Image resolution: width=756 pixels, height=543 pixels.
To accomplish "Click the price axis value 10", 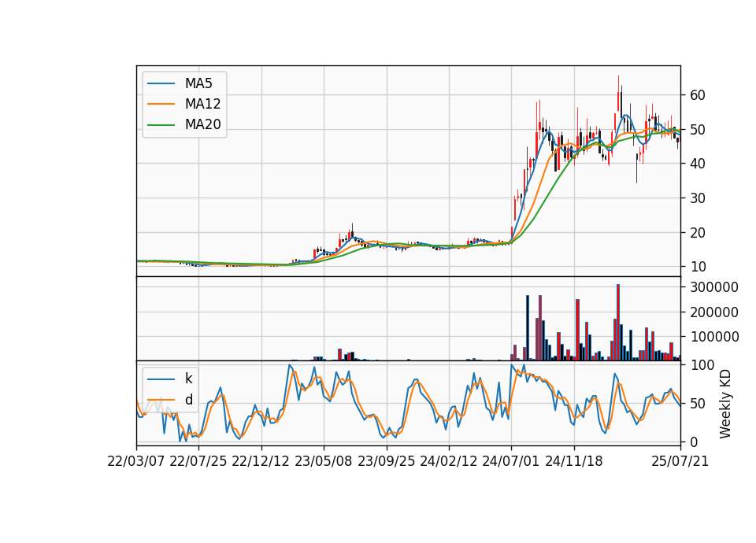I will pos(698,267).
